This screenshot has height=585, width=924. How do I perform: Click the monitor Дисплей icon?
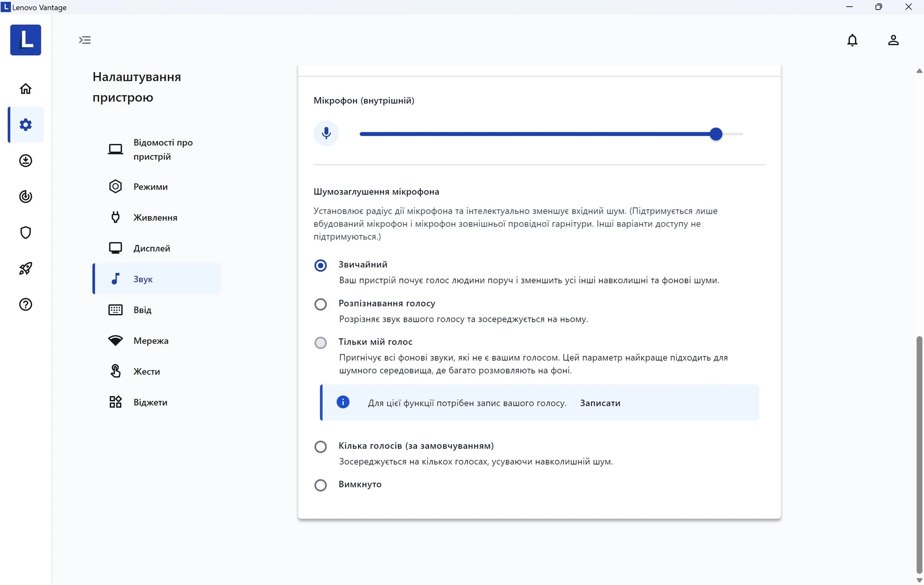point(115,248)
